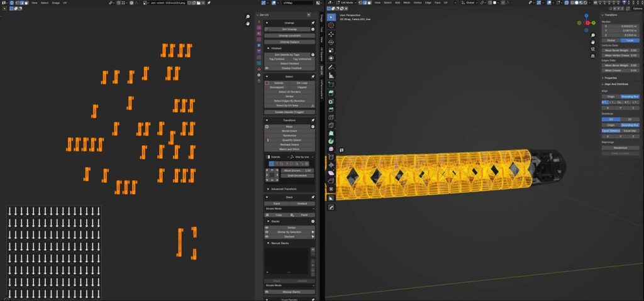The height and width of the screenshot is (301, 644).
Task: Click the median X value field
Action: (x=620, y=26)
